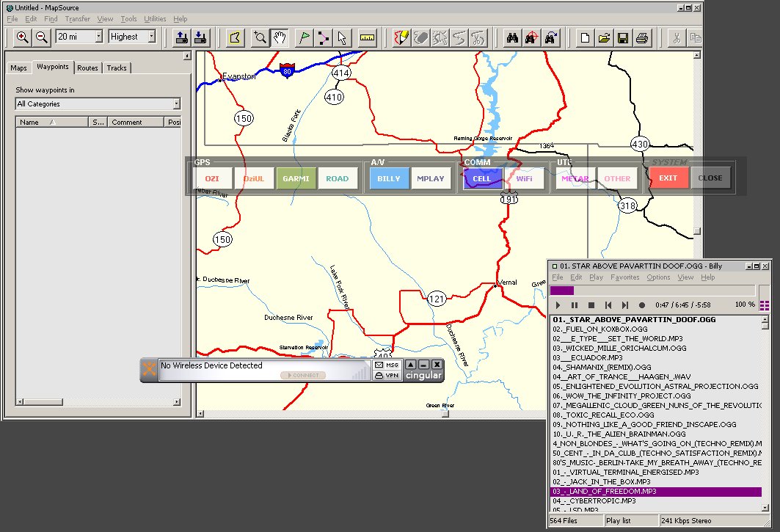
Task: Click the OZI launcher button
Action: coord(212,178)
